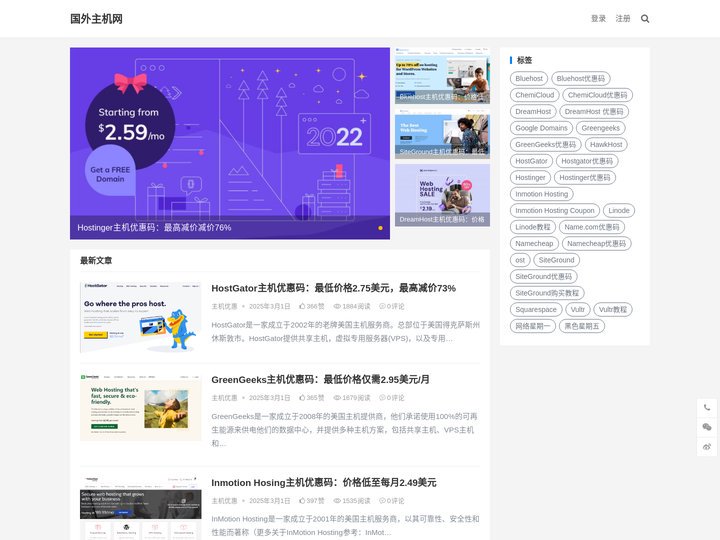Open Bluehost coupon thumbnail beside banner

tap(442, 75)
